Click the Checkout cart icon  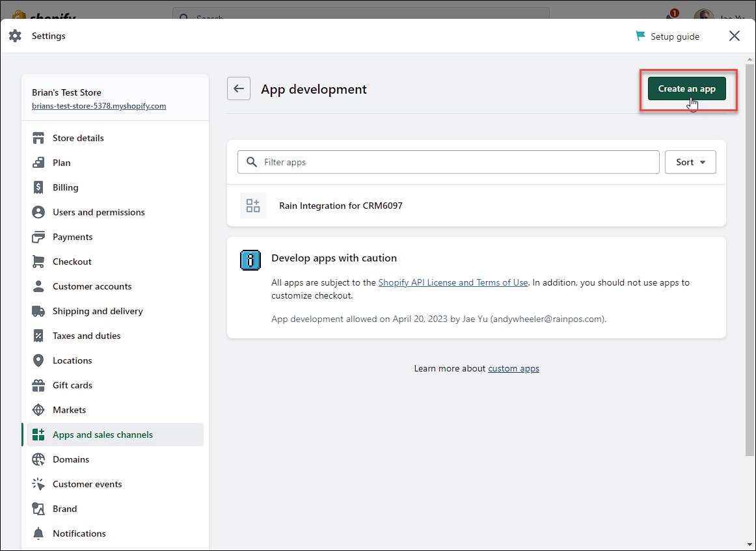[38, 262]
